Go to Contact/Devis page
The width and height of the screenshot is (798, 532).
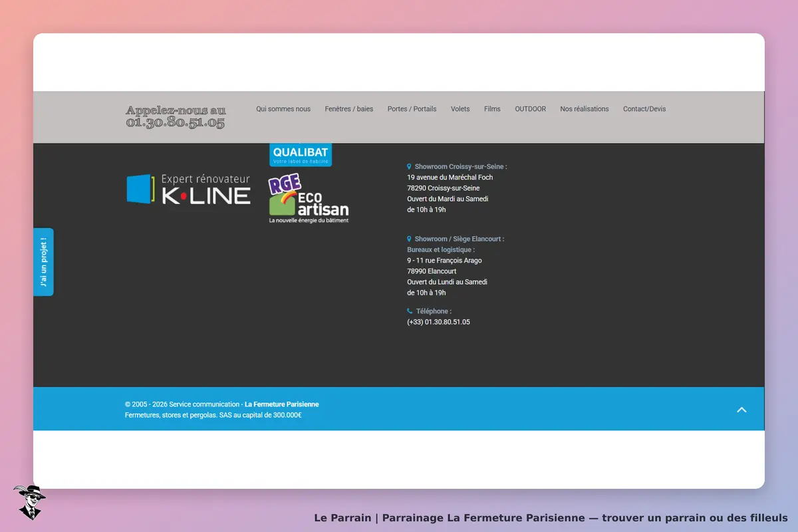coord(644,109)
